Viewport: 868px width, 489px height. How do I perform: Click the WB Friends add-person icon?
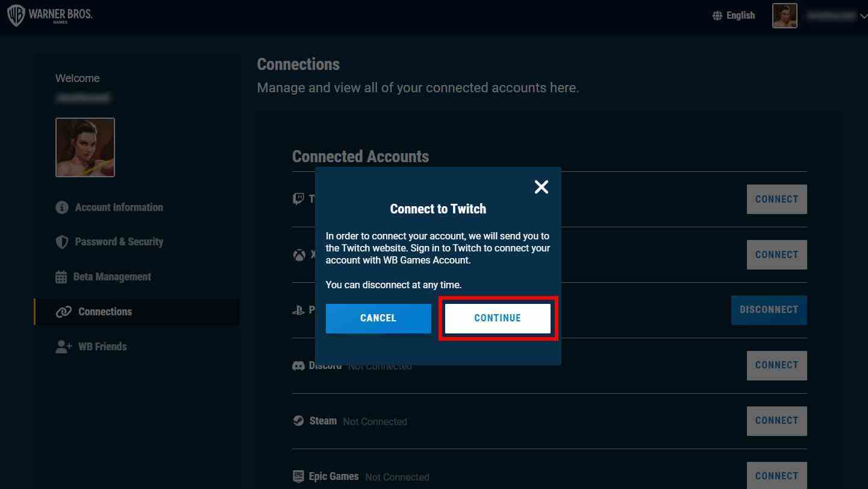[x=63, y=347]
